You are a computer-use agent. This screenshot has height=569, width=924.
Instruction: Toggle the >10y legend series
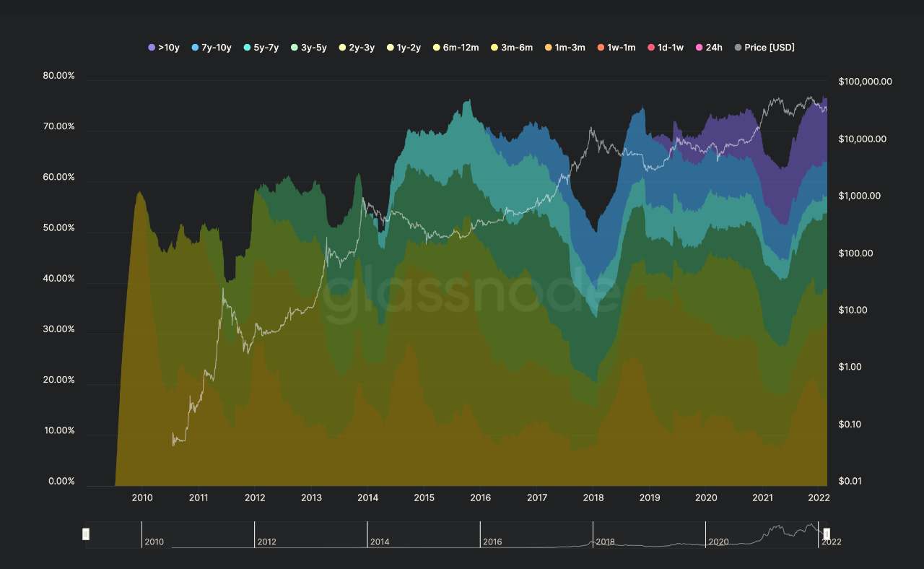point(165,48)
